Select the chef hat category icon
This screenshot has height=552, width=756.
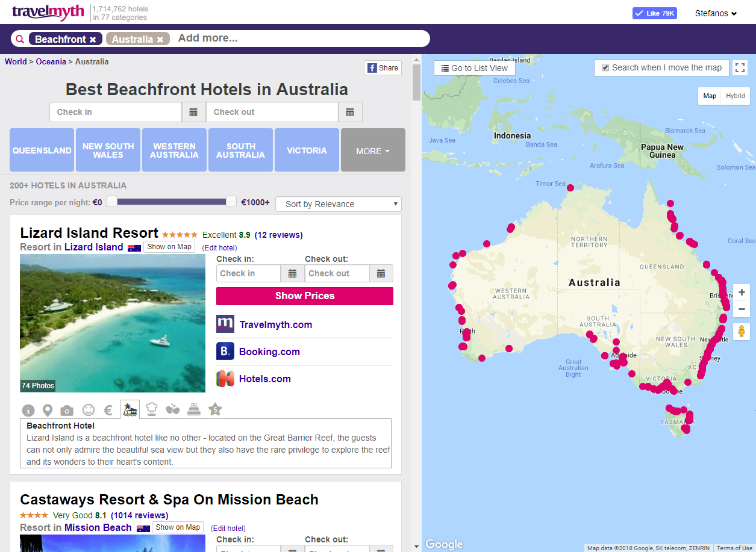151,409
